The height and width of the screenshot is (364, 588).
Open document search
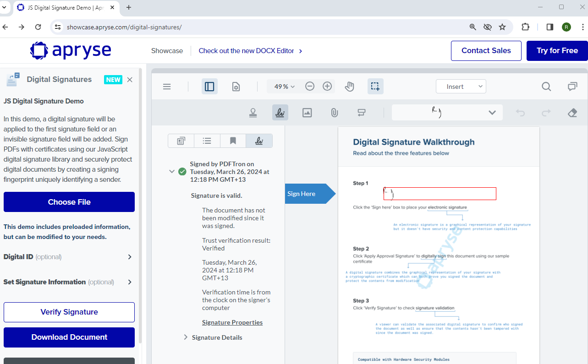coord(546,86)
